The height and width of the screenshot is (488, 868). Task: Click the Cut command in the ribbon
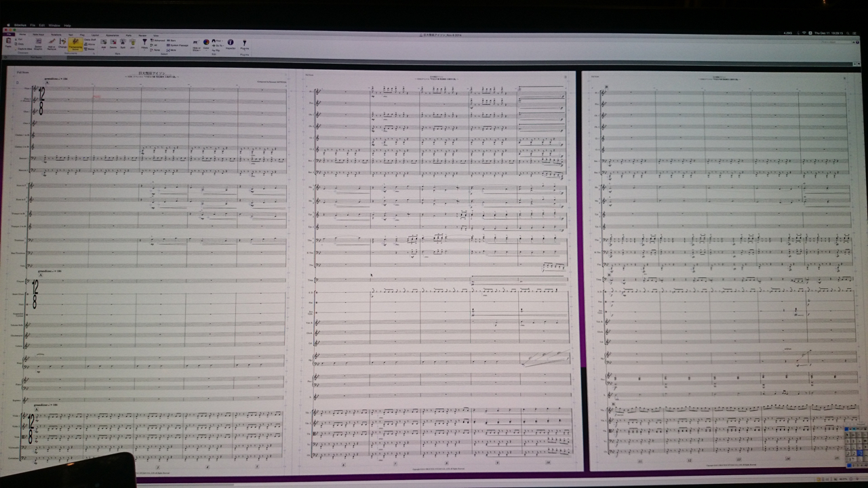19,39
